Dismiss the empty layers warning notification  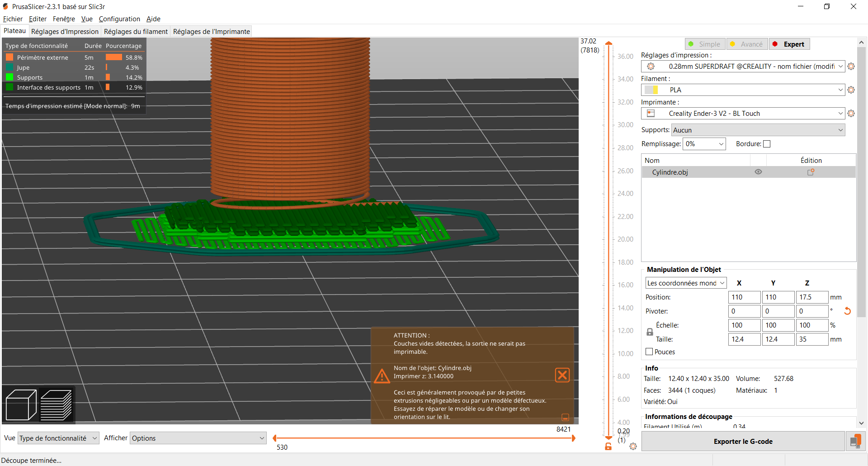[x=562, y=375]
